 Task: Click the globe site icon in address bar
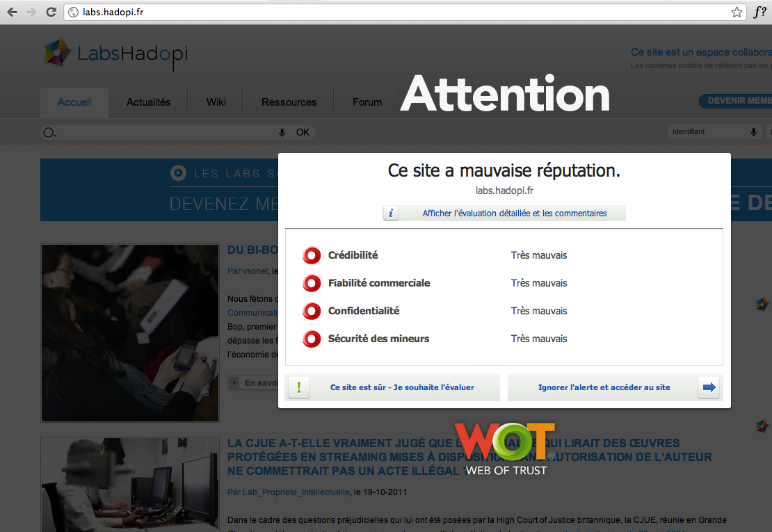(x=73, y=13)
